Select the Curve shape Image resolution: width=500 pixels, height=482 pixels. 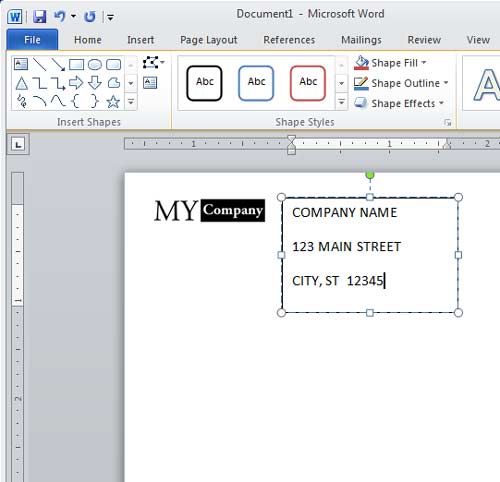pos(58,101)
